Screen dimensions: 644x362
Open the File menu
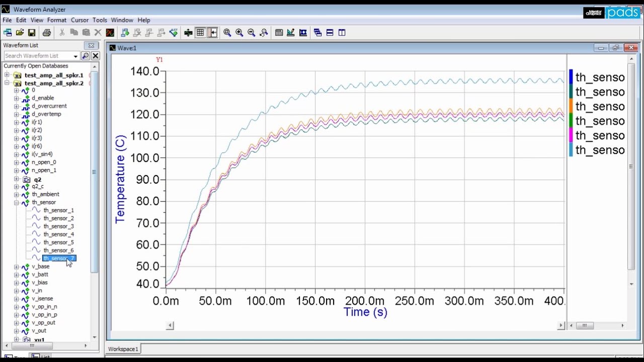click(x=7, y=20)
